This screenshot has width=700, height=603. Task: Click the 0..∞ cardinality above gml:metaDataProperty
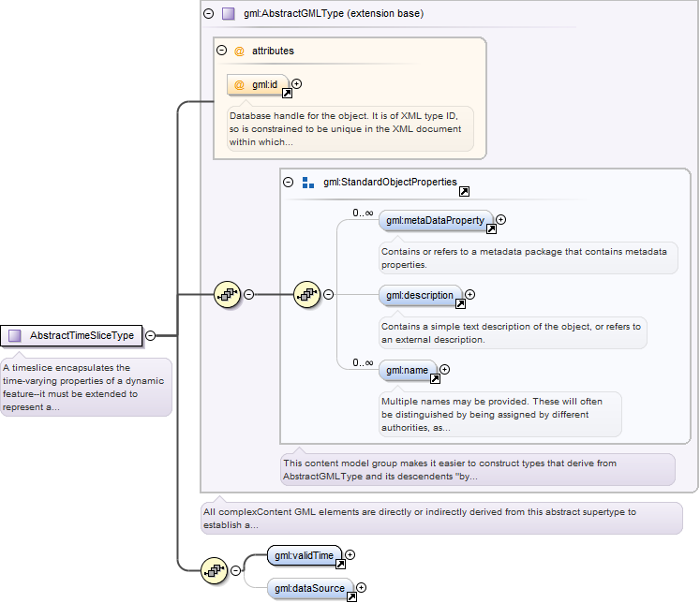[363, 213]
